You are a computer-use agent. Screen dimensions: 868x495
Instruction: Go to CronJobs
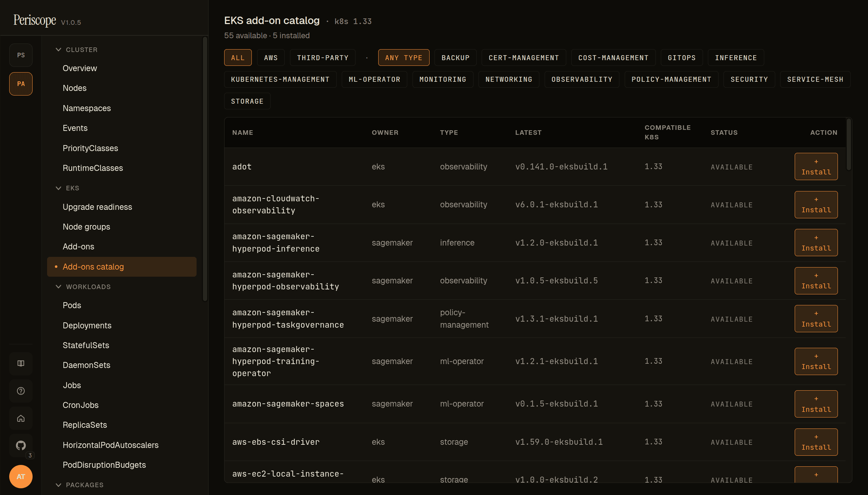pos(122,405)
